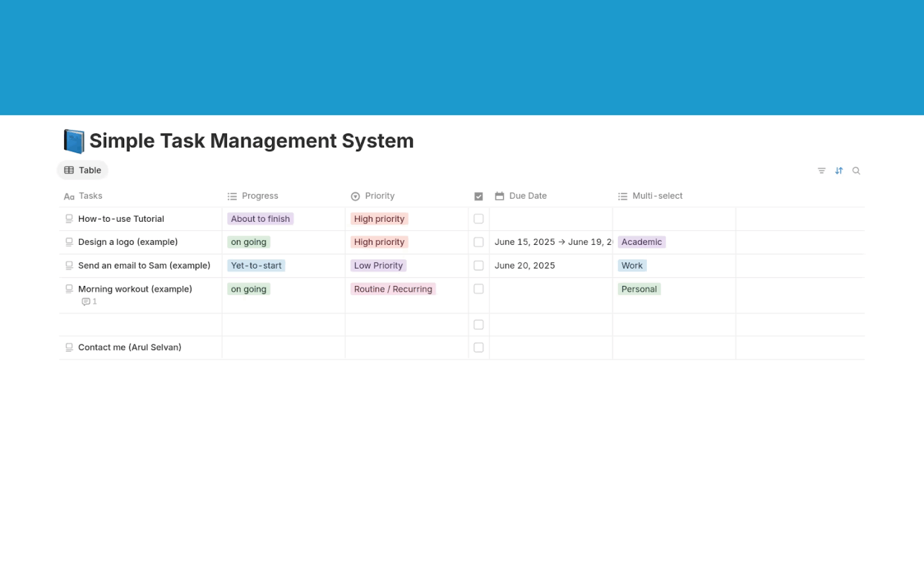Open the Low Priority dropdown for Send an email
924x577 pixels.
[x=378, y=265]
